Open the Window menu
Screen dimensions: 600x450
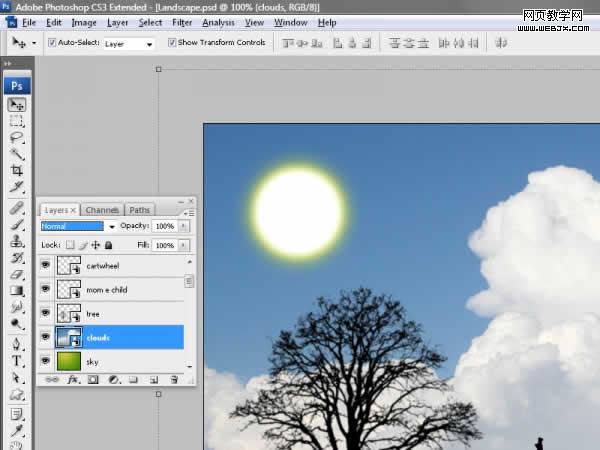click(x=291, y=23)
